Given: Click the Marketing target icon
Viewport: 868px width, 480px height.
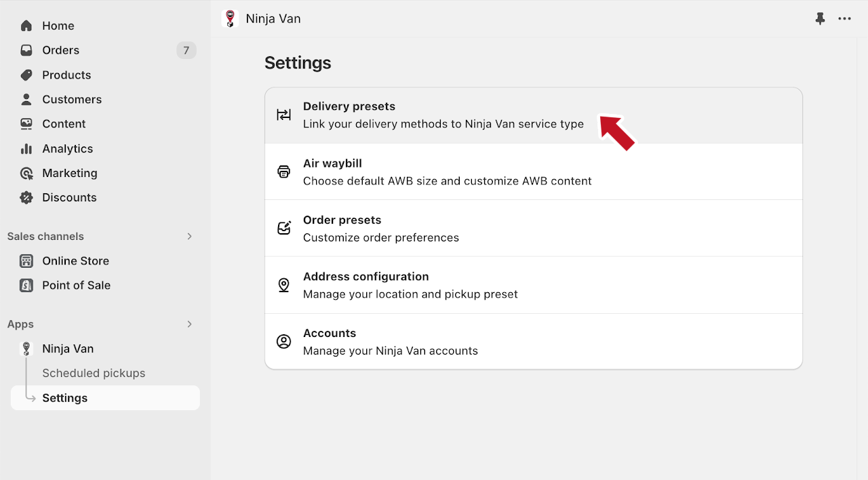Looking at the screenshot, I should pos(26,173).
